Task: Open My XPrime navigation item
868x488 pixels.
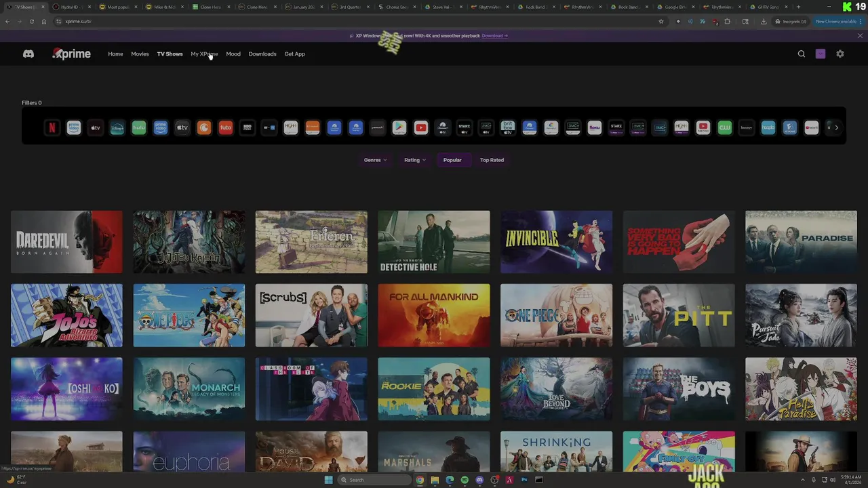Action: (x=204, y=54)
